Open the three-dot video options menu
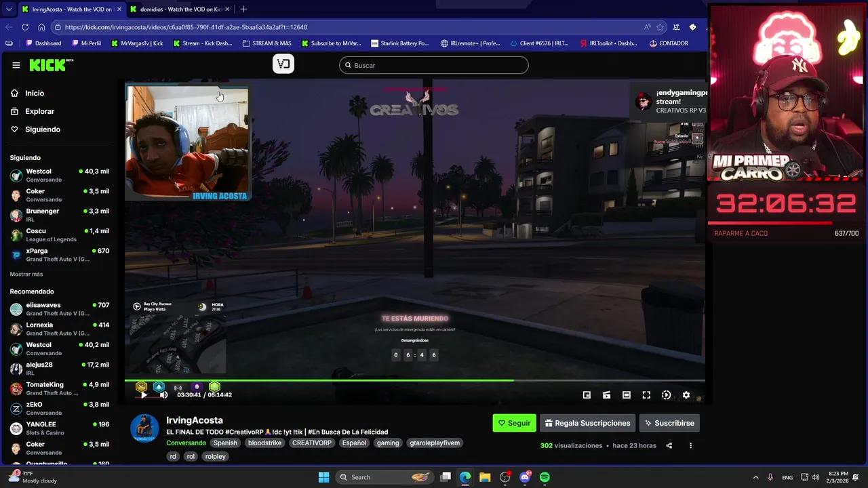Image resolution: width=868 pixels, height=488 pixels. click(x=690, y=446)
